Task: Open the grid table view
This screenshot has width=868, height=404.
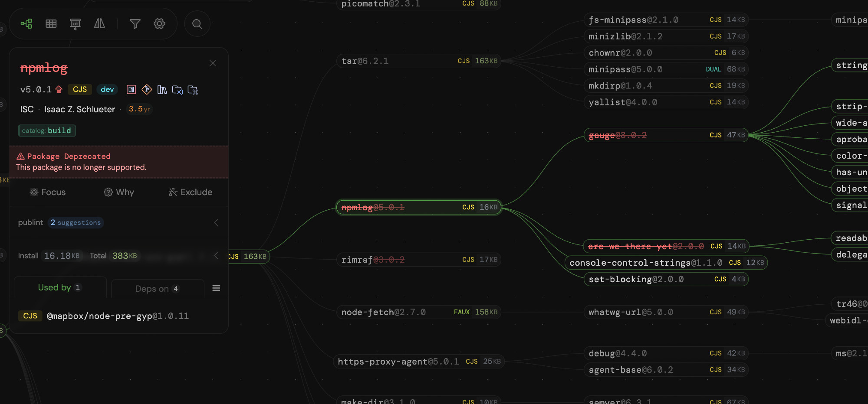Action: [x=51, y=24]
